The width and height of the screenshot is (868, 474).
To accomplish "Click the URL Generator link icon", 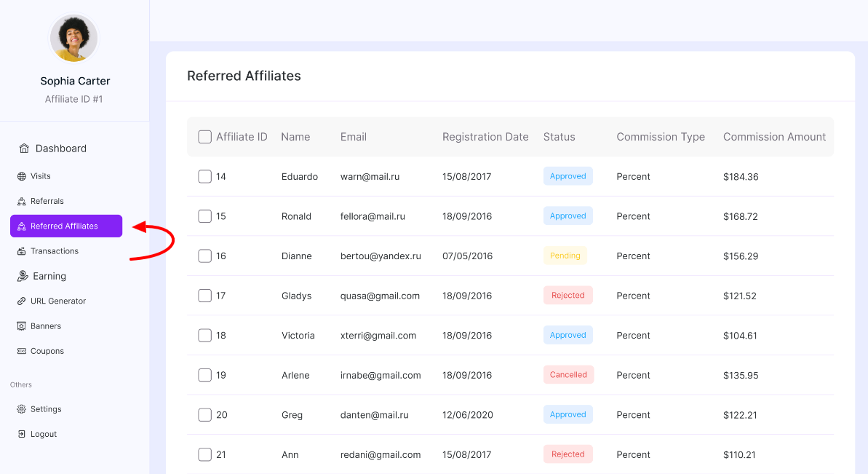I will [22, 301].
